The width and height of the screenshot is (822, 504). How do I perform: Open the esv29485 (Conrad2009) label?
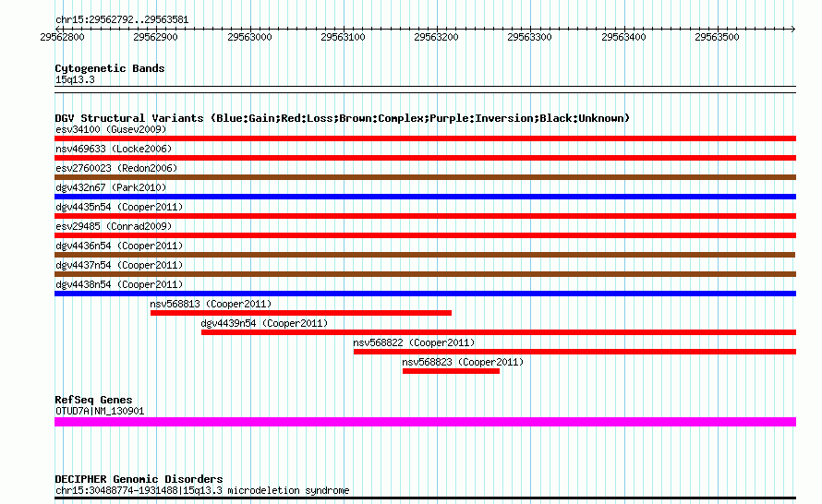point(114,226)
